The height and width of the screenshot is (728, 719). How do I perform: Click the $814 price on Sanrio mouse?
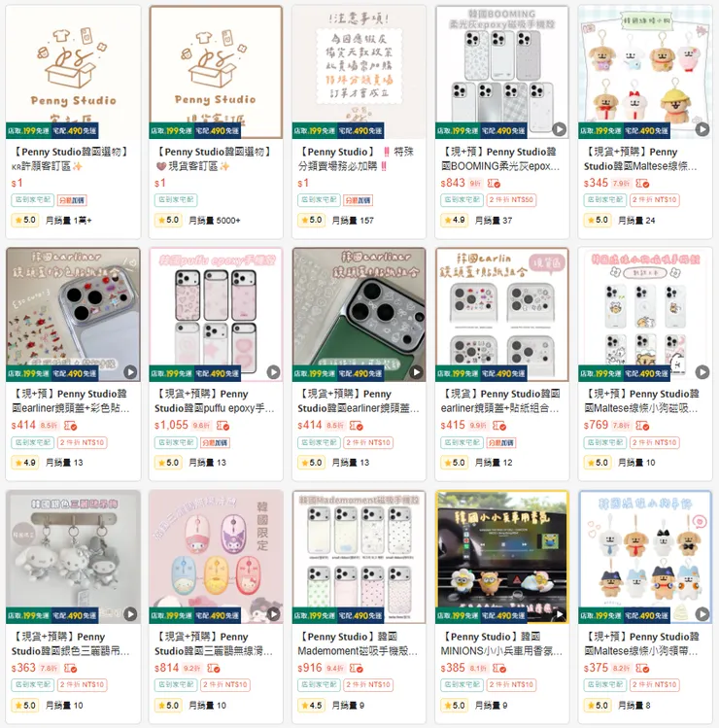(167, 668)
